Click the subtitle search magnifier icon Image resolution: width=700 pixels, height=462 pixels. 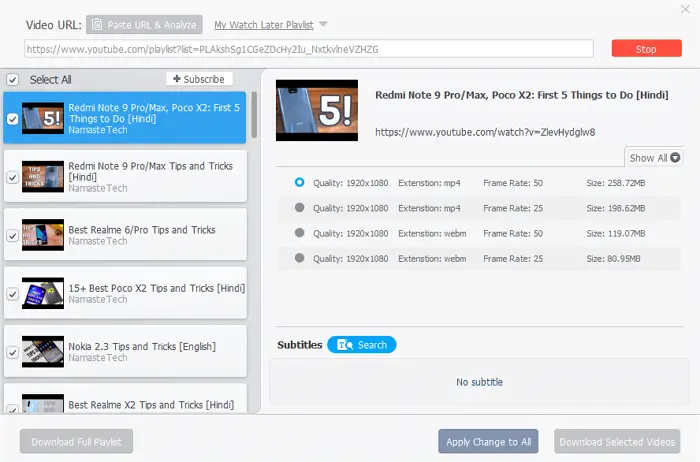tap(345, 345)
